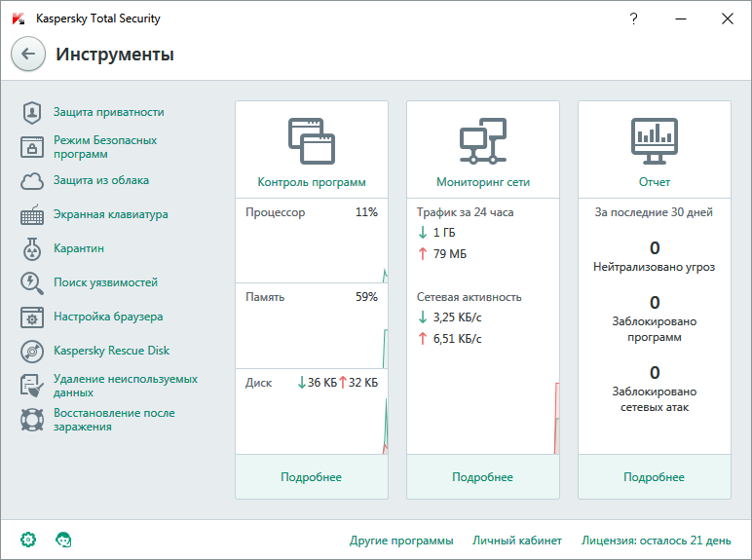Click the Network Monitoring icon

point(483,141)
